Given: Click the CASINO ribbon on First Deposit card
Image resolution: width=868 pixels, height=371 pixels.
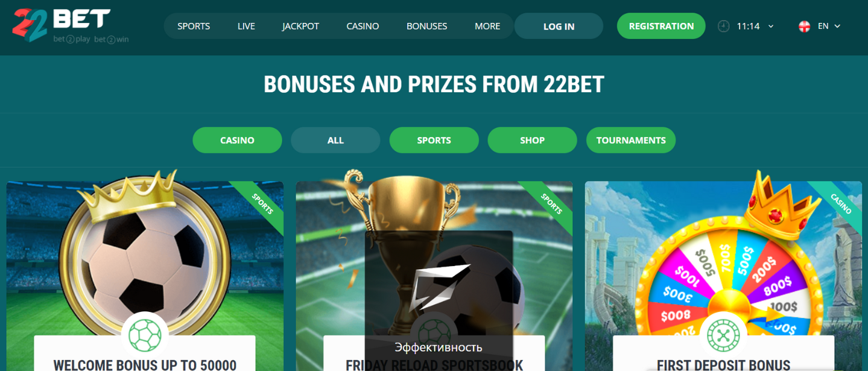Looking at the screenshot, I should tap(840, 205).
